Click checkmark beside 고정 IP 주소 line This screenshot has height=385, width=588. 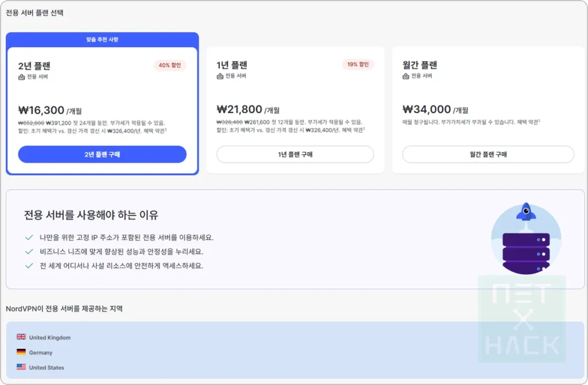[29, 238]
